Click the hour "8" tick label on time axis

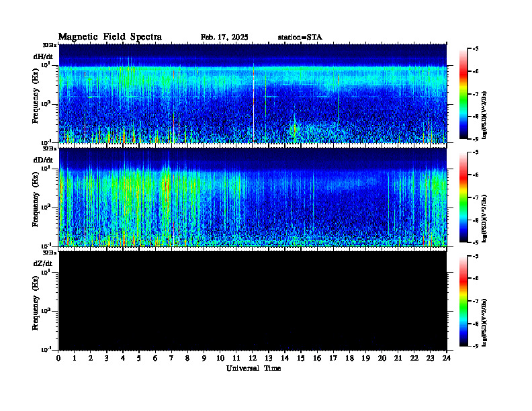[x=187, y=358]
